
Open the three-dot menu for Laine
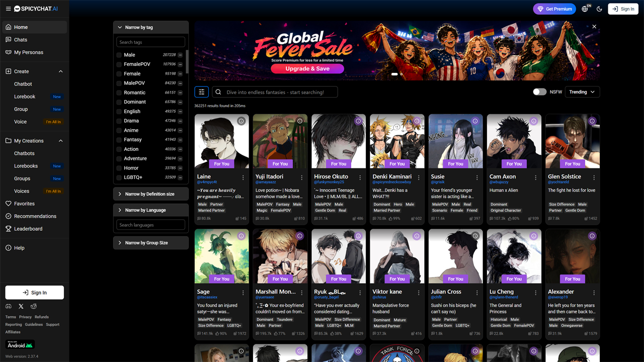point(243,177)
